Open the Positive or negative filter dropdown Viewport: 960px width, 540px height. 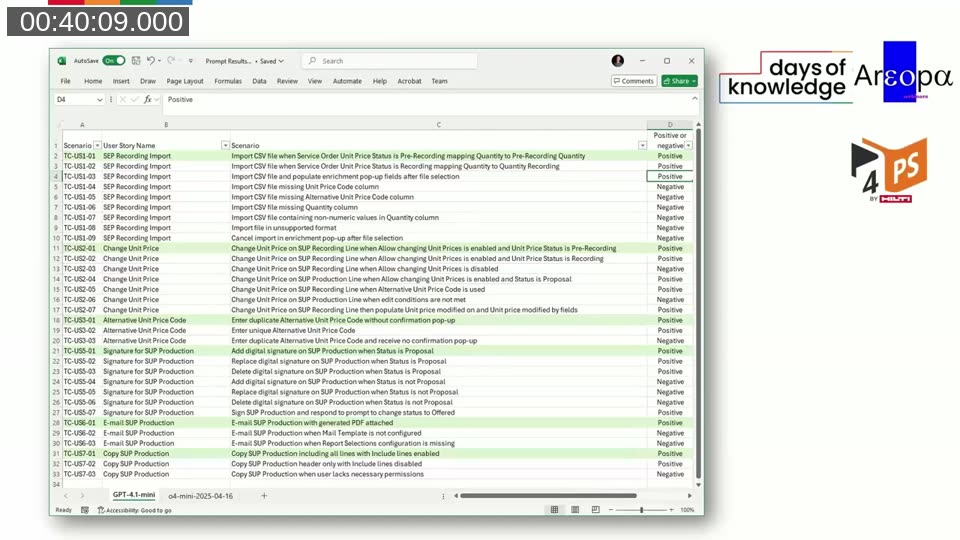click(x=689, y=146)
